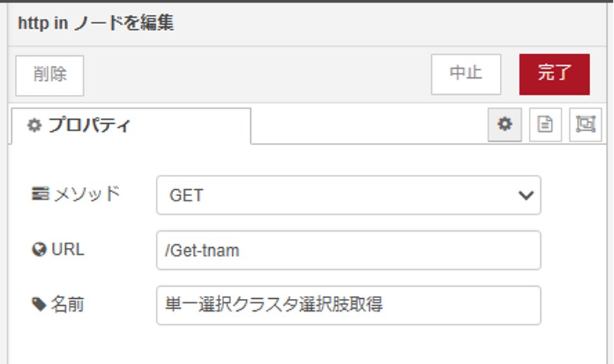Focus the URL field containing /Get-tnam
This screenshot has height=364, width=614.
click(348, 251)
